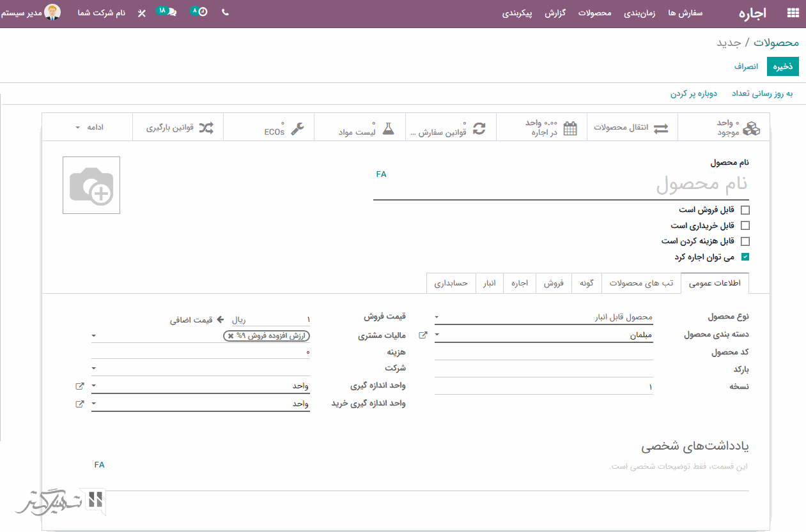Remove the ارزش افزوده فروش tax tag
The height and width of the screenshot is (532, 806).
click(x=231, y=336)
